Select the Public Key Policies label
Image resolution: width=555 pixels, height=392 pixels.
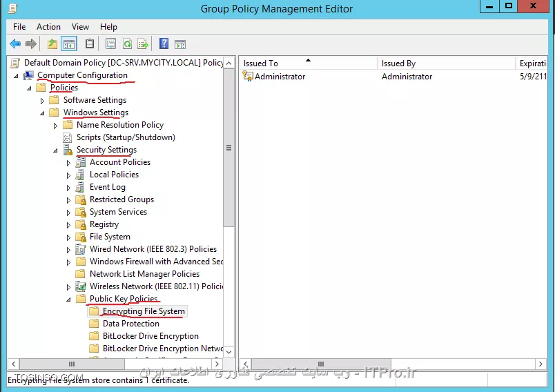pos(124,299)
